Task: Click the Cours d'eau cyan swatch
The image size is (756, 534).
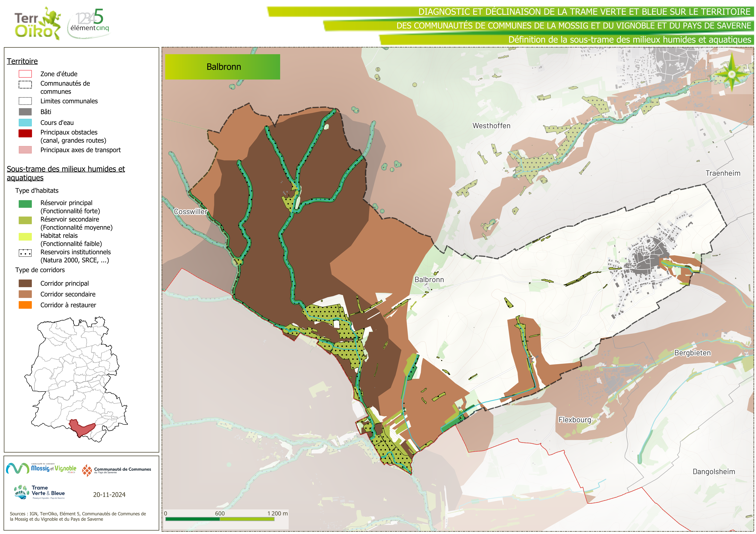Action: (x=25, y=123)
